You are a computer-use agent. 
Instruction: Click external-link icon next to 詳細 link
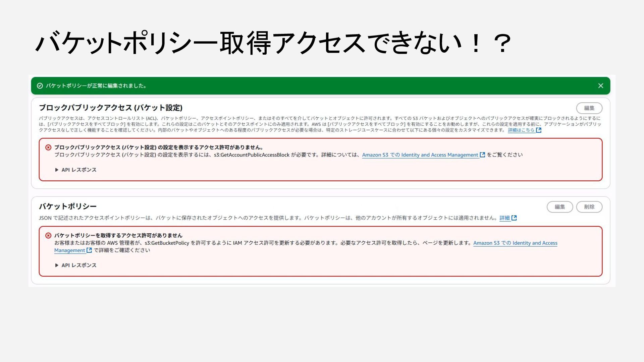coord(514,218)
